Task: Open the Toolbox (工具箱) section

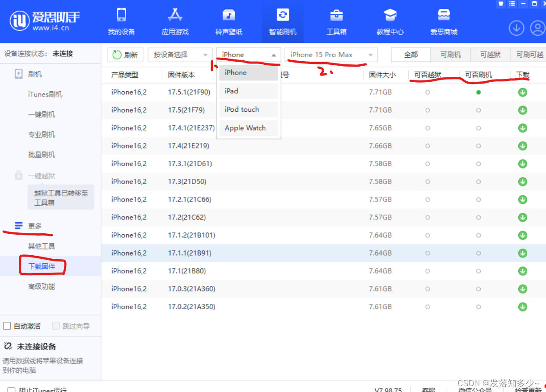Action: [336, 21]
